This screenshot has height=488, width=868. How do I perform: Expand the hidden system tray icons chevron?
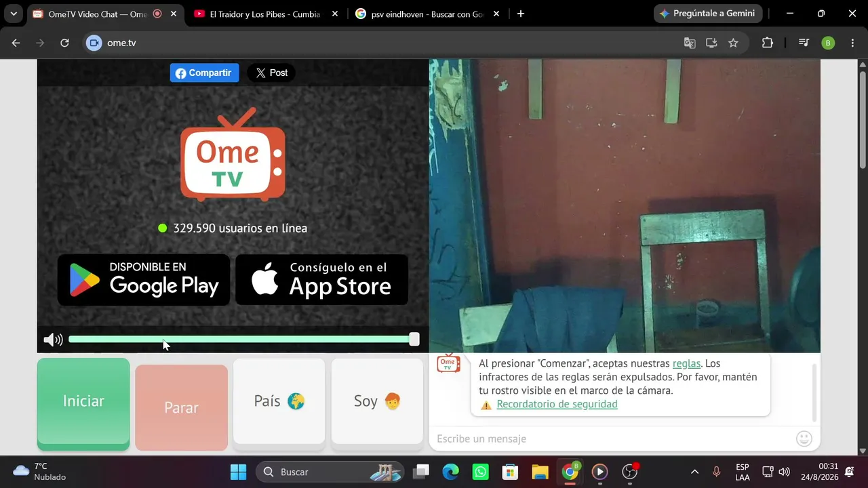(x=694, y=472)
